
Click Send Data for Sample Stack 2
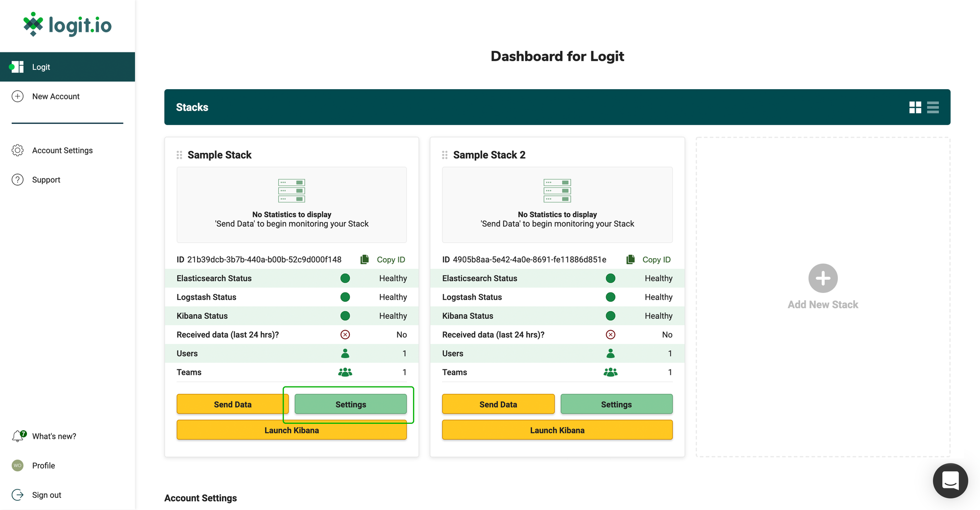498,404
